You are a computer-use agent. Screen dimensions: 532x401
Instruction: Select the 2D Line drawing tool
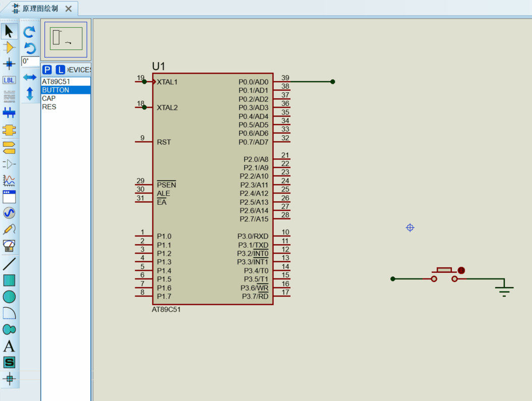(9, 264)
